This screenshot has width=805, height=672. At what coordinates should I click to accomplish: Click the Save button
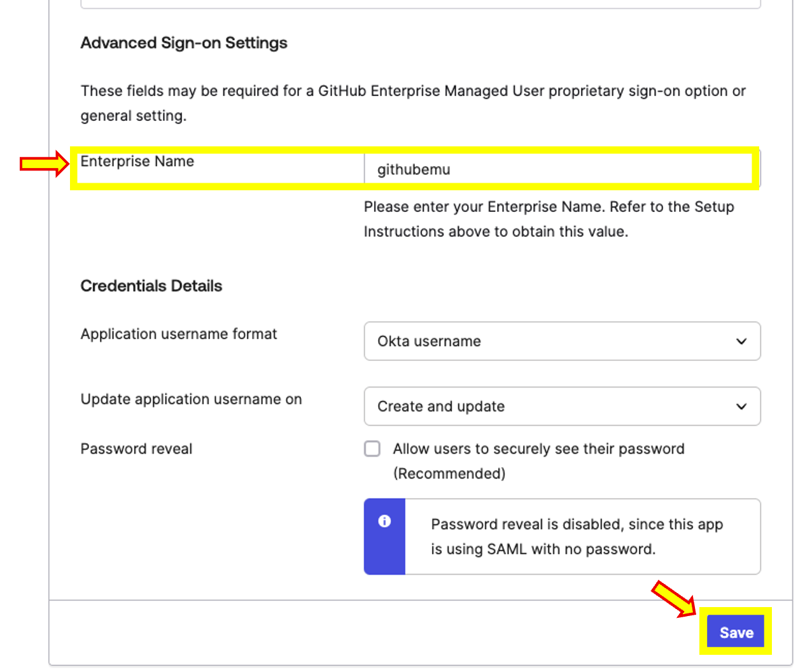point(736,632)
